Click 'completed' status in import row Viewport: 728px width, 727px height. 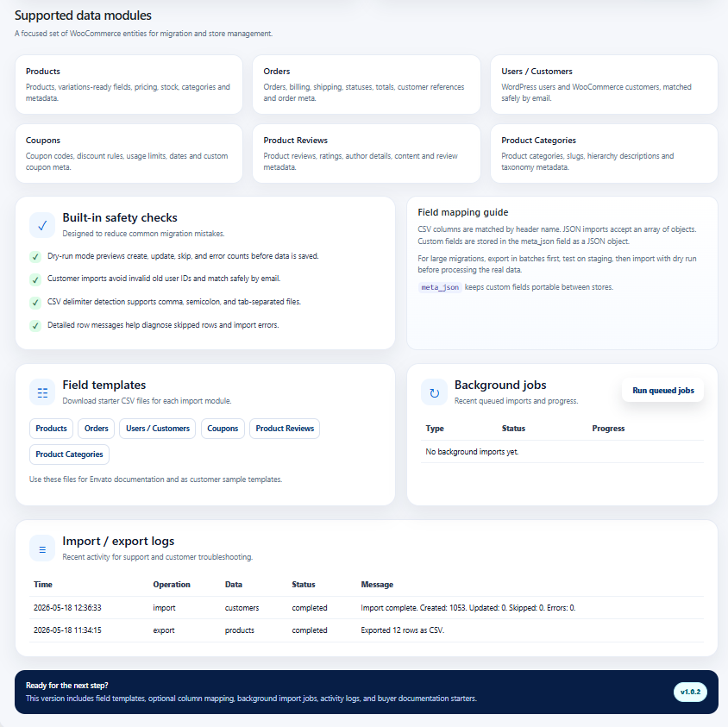[x=309, y=608]
